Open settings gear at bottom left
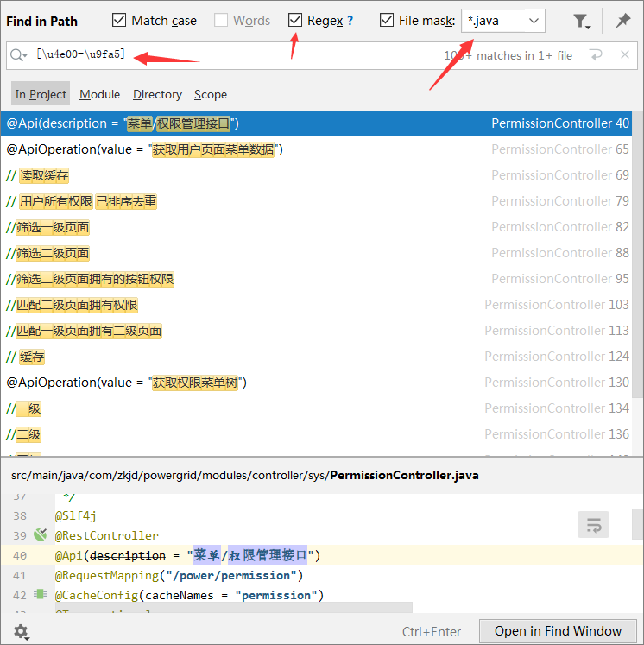Viewport: 644px width, 645px height. [21, 632]
